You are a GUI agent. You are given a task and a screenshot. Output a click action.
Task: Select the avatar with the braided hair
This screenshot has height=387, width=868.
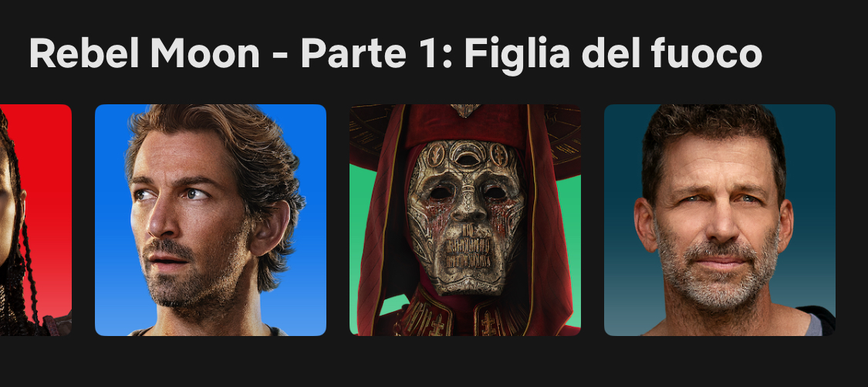click(35, 220)
